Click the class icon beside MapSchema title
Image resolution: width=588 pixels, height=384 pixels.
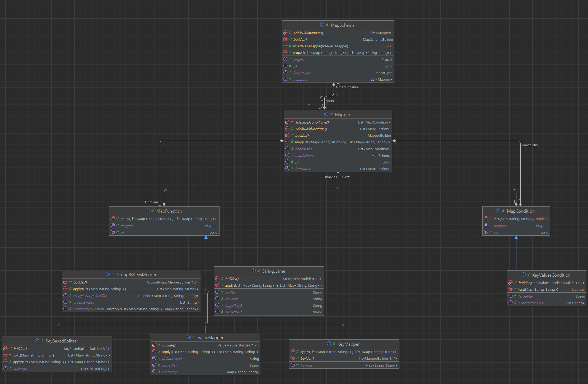coord(322,25)
